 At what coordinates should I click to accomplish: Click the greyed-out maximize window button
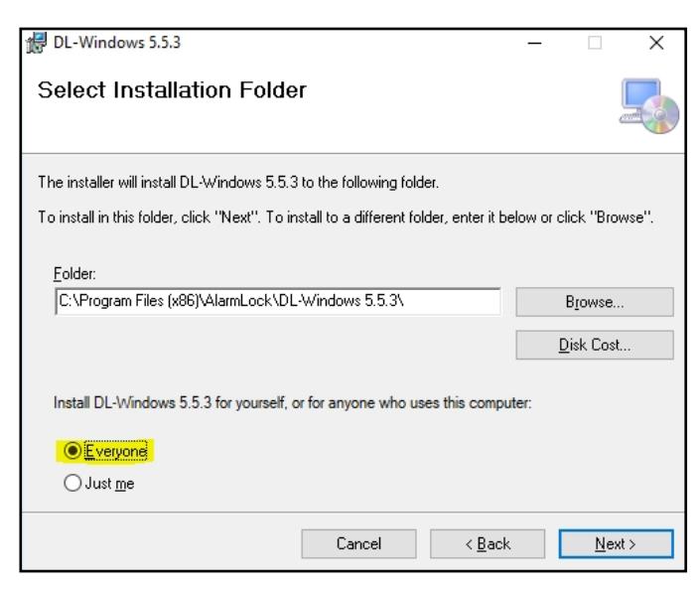pos(594,44)
